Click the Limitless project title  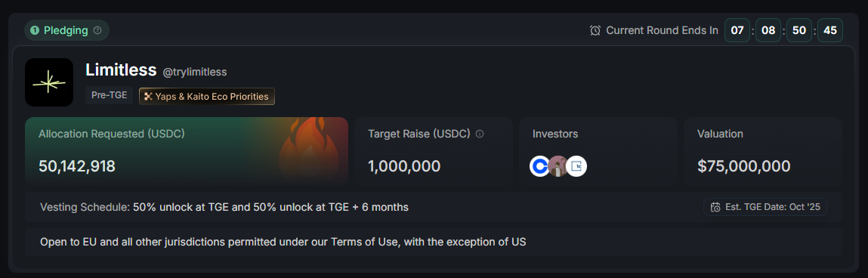tap(121, 70)
